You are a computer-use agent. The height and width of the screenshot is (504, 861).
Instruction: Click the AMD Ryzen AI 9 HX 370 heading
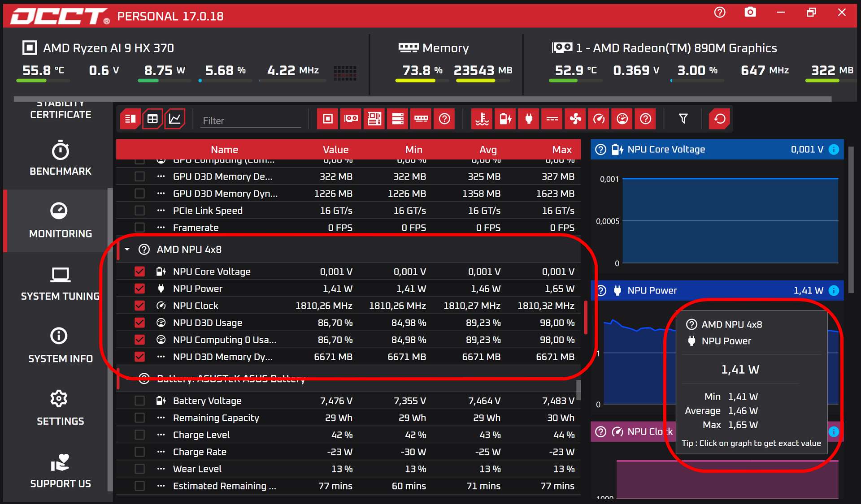109,48
